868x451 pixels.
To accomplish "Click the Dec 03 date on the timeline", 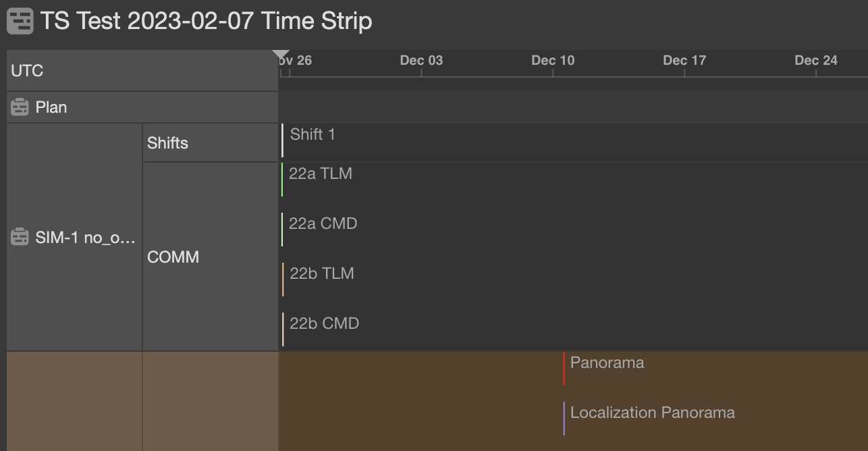I will (421, 60).
